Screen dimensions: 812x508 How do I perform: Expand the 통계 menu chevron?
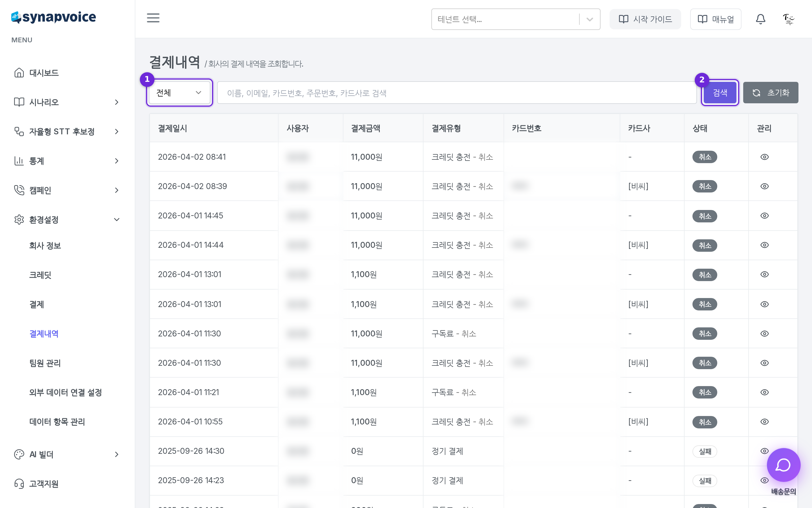point(116,161)
